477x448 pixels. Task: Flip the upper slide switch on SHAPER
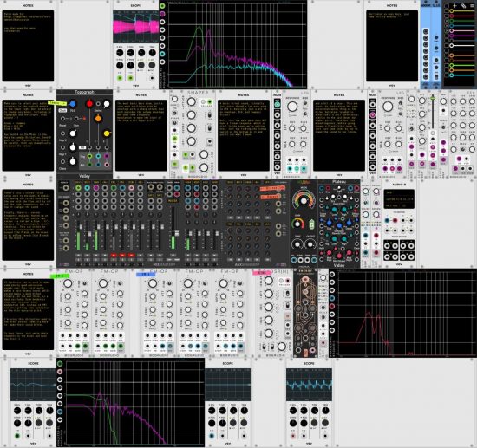click(210, 115)
